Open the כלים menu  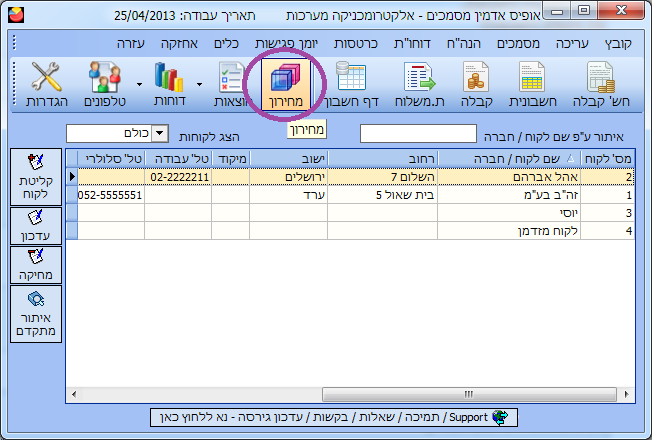[226, 43]
